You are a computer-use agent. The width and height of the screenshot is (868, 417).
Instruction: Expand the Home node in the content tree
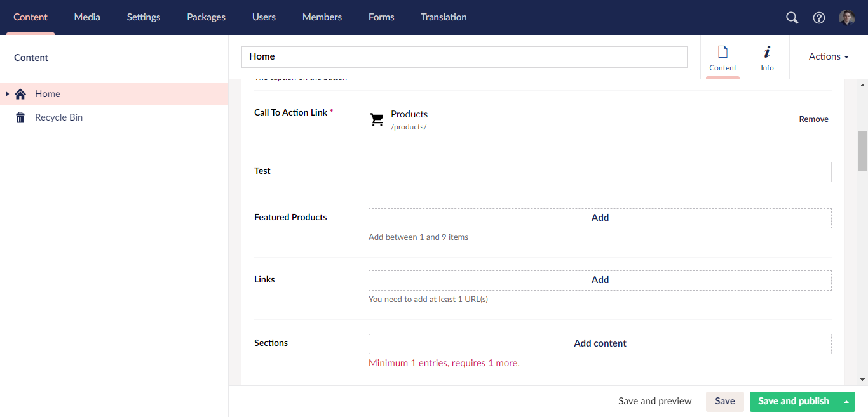(8, 93)
